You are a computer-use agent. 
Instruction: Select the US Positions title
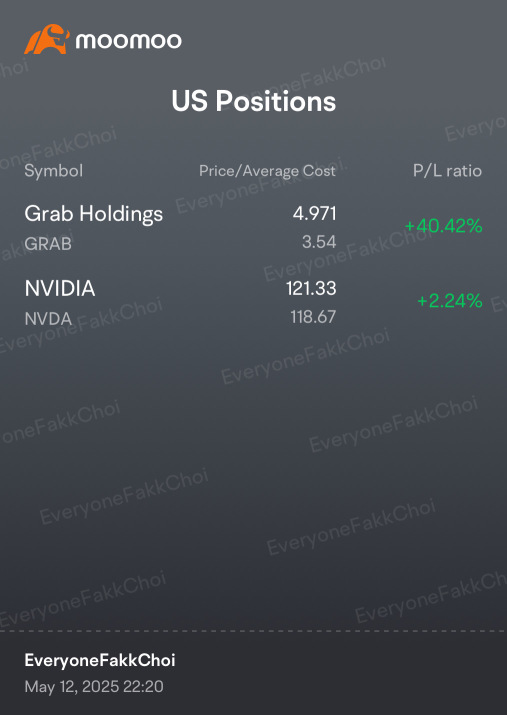[254, 101]
